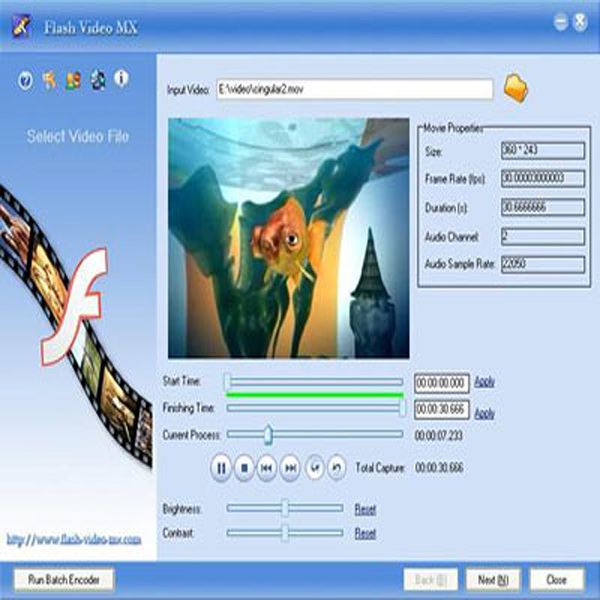The image size is (600, 600).
Task: Click the Audio Channel property field
Action: 543,236
